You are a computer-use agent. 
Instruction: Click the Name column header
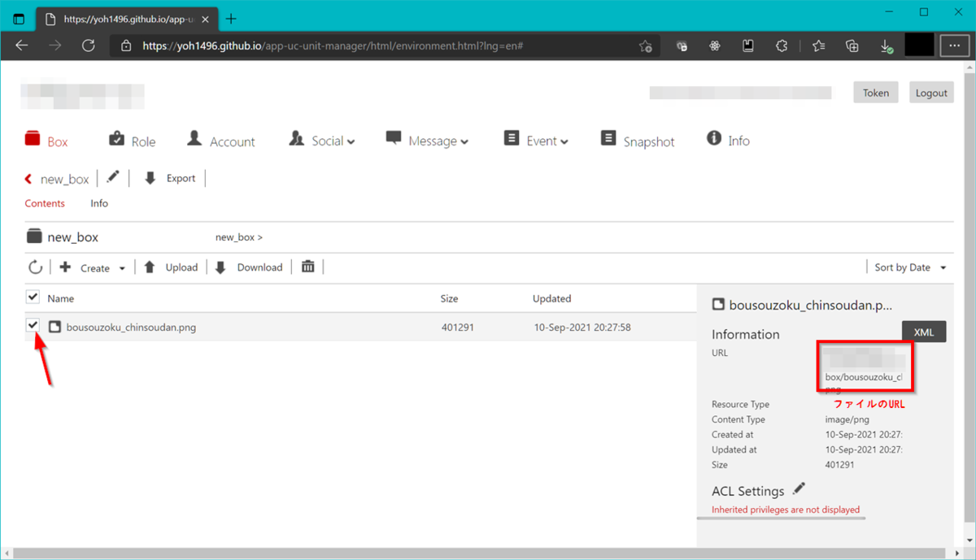(x=61, y=298)
